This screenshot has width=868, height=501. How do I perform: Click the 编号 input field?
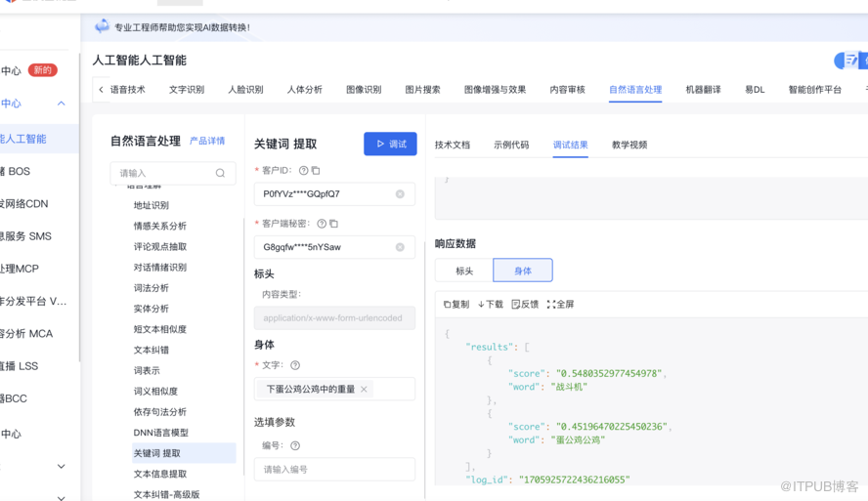click(x=334, y=469)
